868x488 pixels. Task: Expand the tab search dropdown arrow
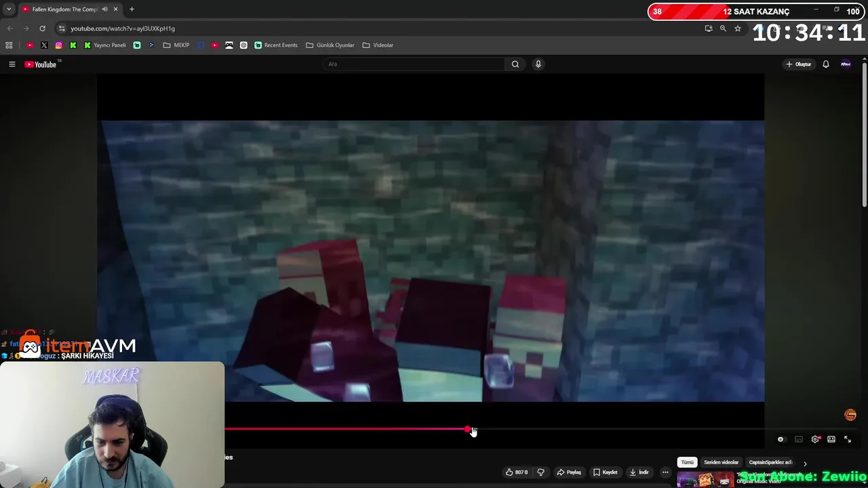[9, 9]
